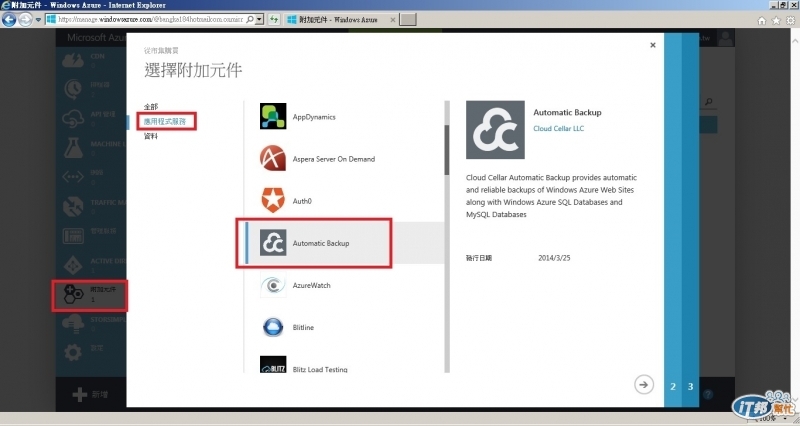Close the add-on dialog with X
Viewport: 800px width, 426px height.
653,45
